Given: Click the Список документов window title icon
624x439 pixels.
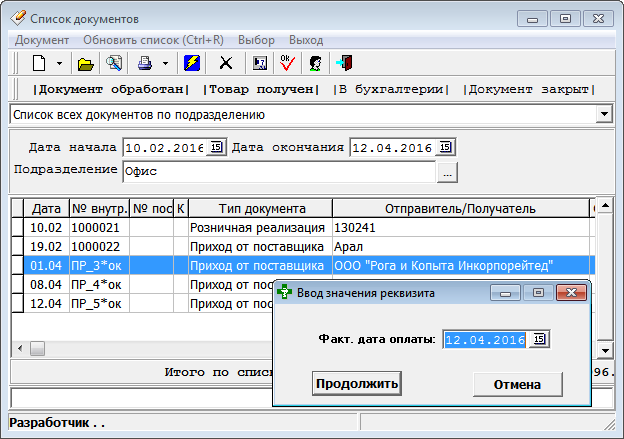Looking at the screenshot, I should pyautogui.click(x=18, y=18).
